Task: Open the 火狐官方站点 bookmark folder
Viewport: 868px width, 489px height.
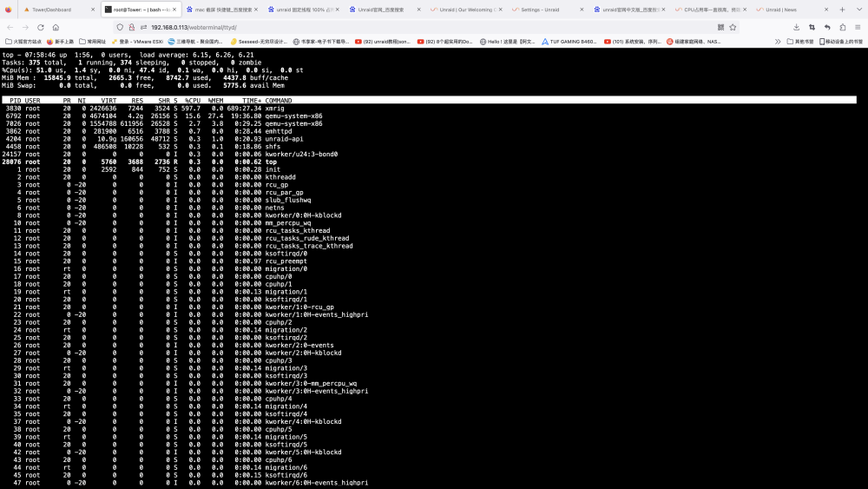Action: coord(23,42)
